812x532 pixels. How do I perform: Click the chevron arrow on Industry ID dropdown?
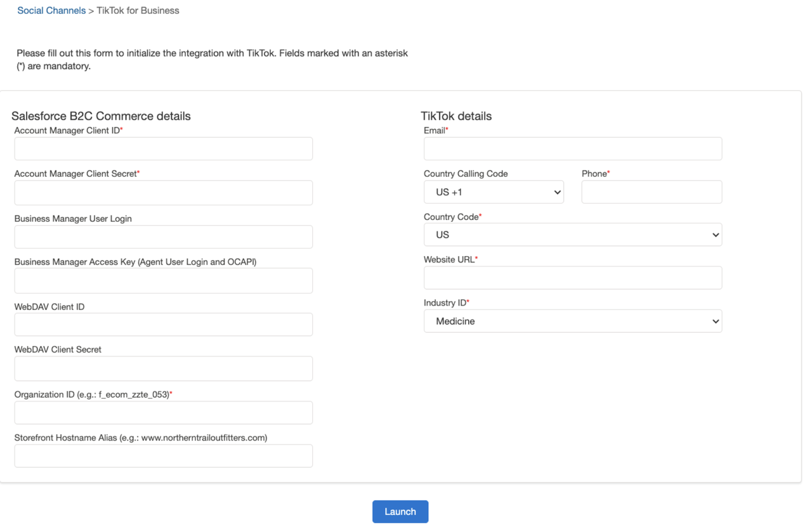click(x=715, y=321)
